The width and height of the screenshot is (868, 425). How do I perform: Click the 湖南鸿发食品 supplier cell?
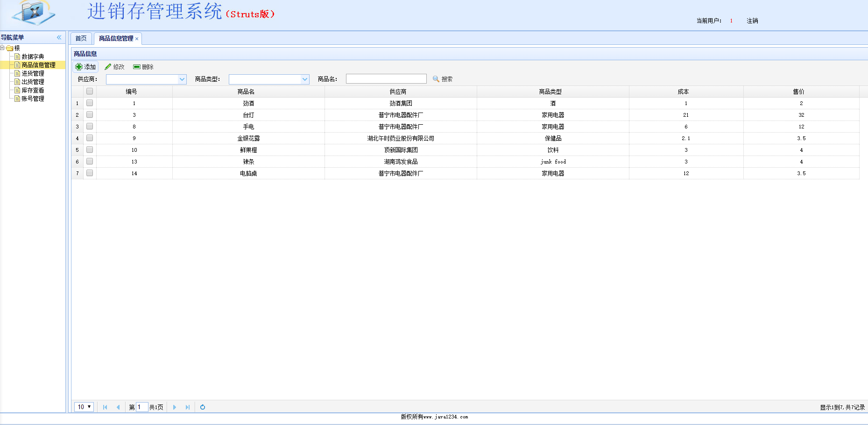[401, 162]
